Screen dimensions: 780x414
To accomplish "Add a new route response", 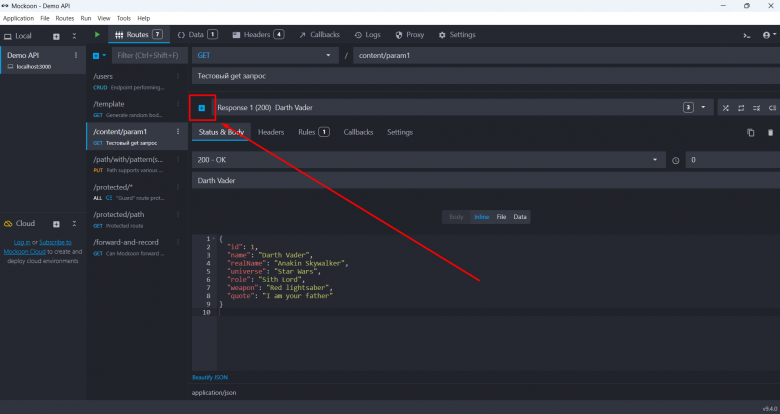I will click(x=202, y=107).
